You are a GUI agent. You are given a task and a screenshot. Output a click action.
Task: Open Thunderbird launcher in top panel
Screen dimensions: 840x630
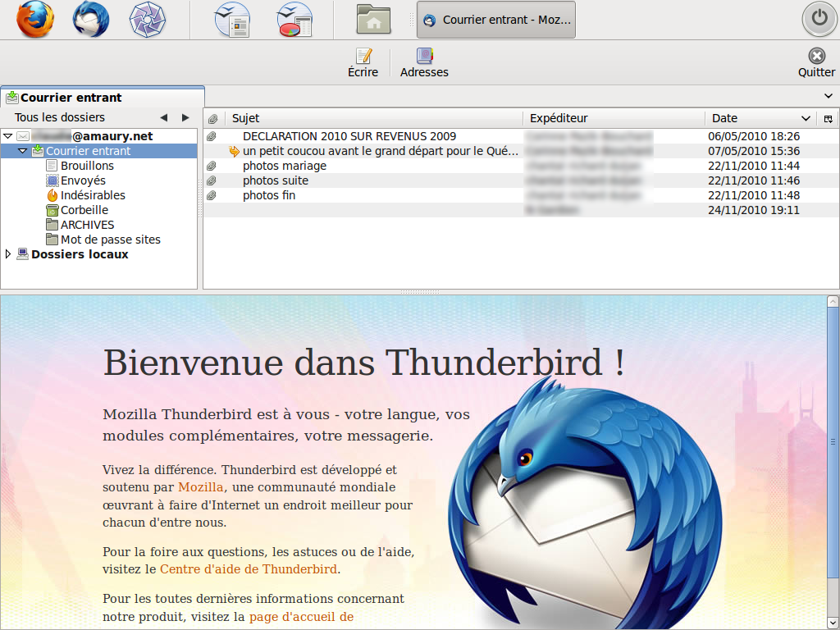click(91, 20)
